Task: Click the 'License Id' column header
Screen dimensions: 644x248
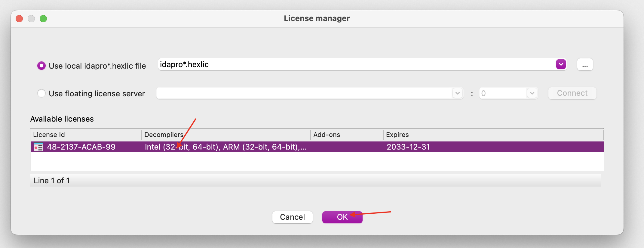Action: [86, 135]
